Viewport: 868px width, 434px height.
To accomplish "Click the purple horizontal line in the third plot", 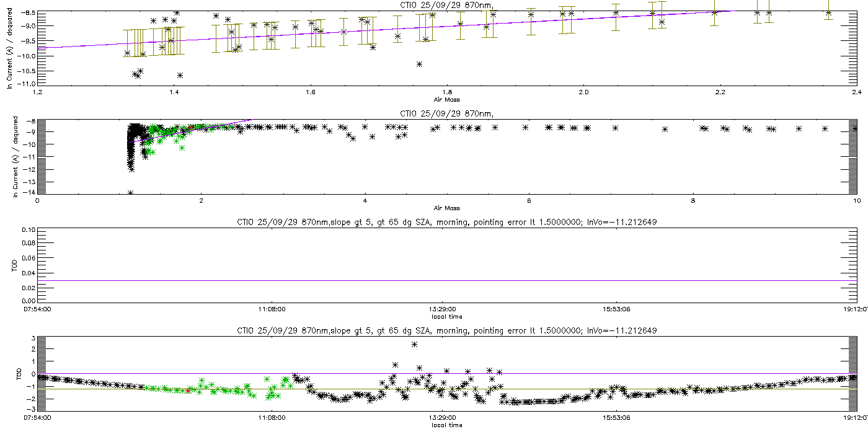I will coord(446,280).
